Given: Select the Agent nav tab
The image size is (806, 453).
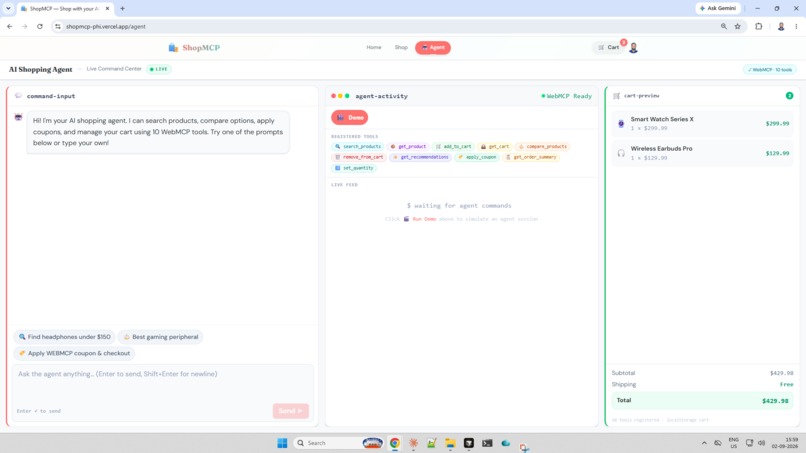Looking at the screenshot, I should click(x=433, y=48).
